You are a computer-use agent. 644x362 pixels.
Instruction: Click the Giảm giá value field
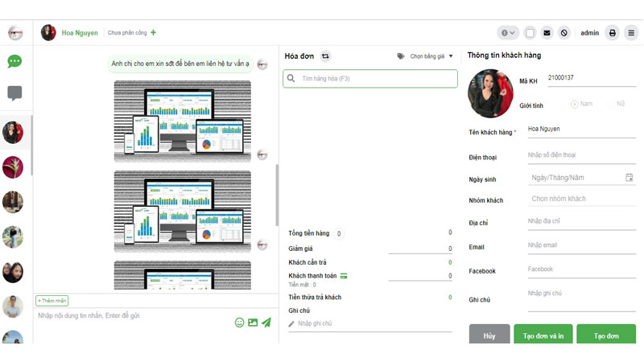(x=420, y=249)
